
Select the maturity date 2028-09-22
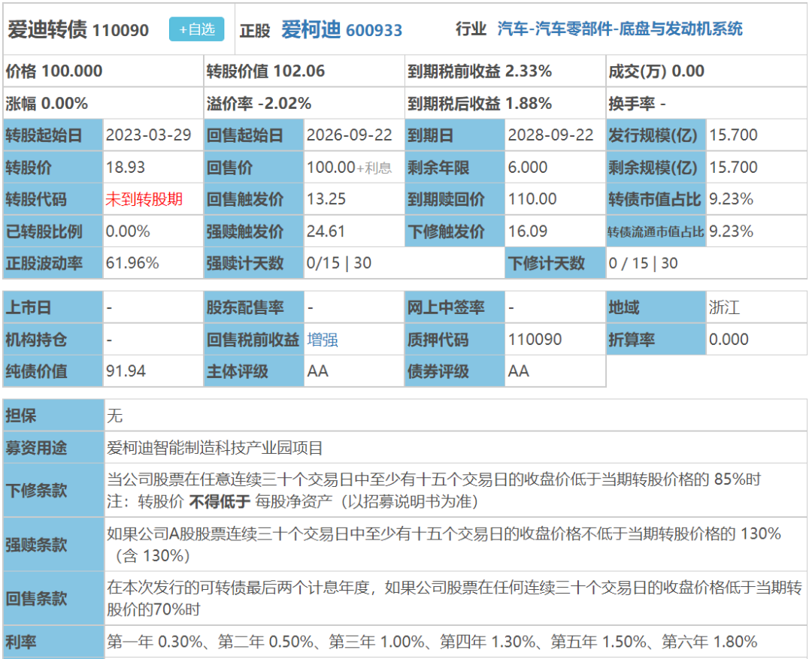(550, 135)
